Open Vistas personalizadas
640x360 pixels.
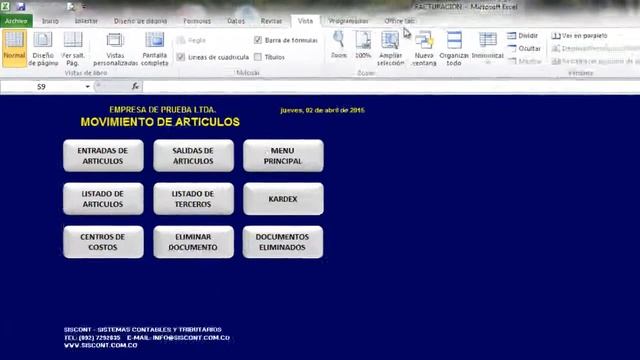(115, 49)
